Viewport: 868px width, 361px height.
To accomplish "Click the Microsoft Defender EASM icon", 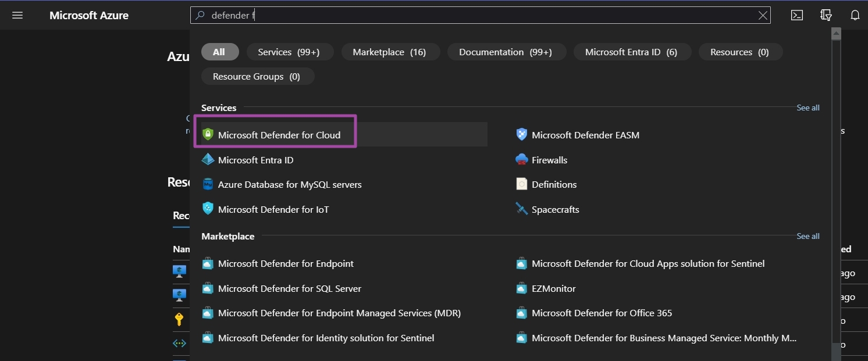I will [x=522, y=135].
